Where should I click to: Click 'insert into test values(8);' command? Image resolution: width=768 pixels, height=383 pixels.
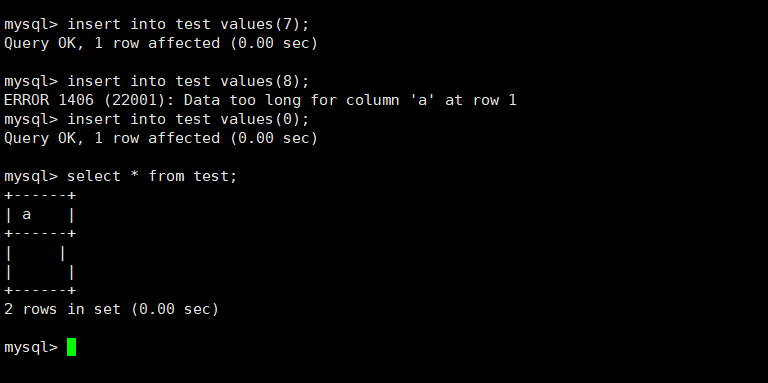coord(188,81)
